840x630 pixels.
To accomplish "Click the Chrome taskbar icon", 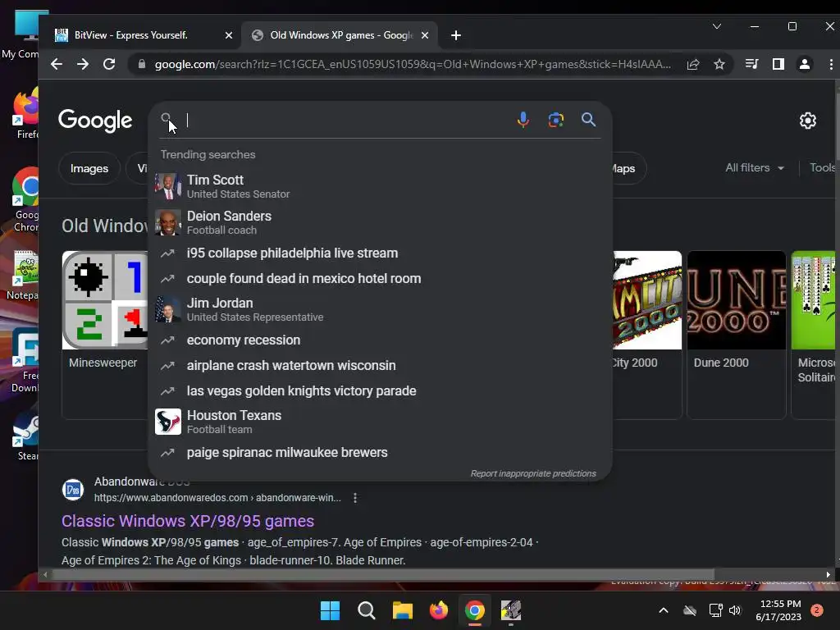I will click(475, 610).
